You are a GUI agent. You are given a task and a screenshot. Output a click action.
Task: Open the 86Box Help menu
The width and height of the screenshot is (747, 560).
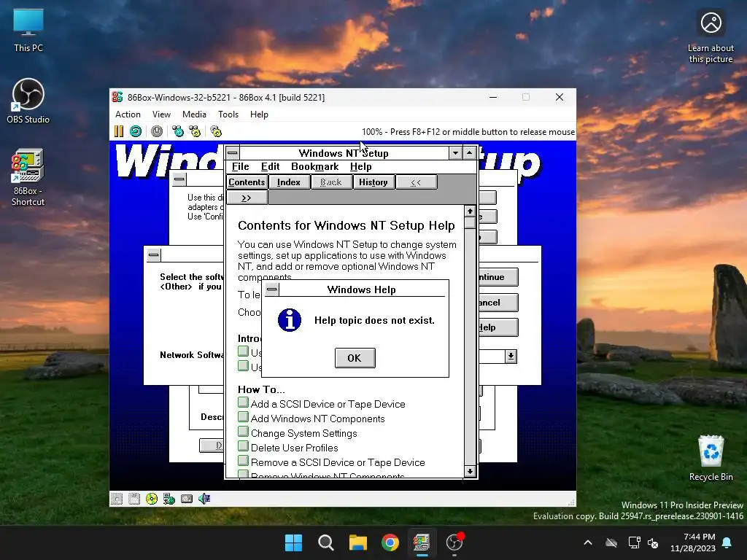[259, 114]
